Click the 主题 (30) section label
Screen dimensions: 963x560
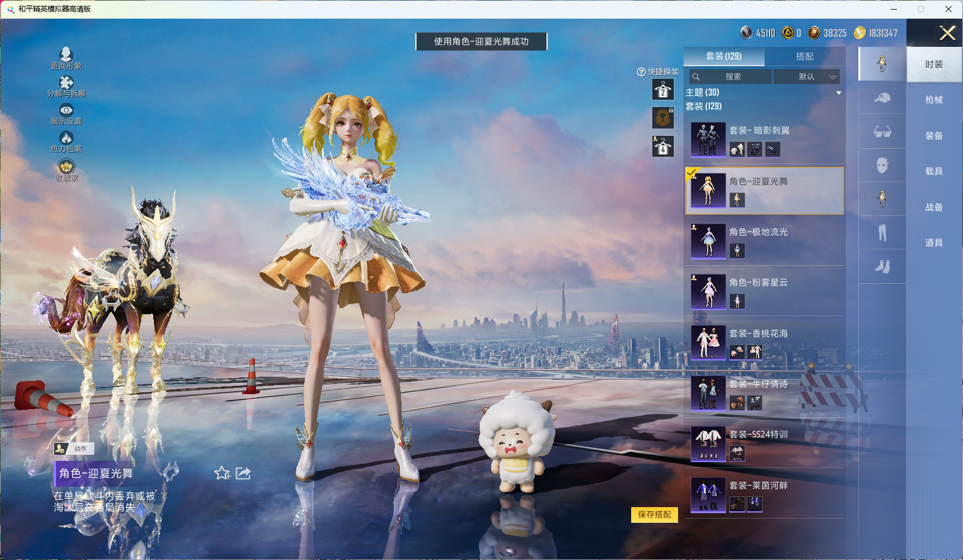[x=703, y=93]
